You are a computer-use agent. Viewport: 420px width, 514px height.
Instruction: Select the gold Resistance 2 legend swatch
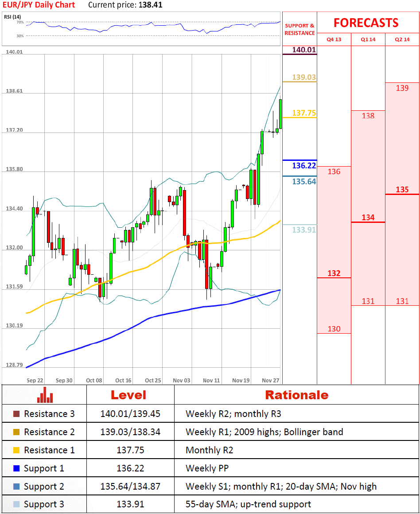17,432
